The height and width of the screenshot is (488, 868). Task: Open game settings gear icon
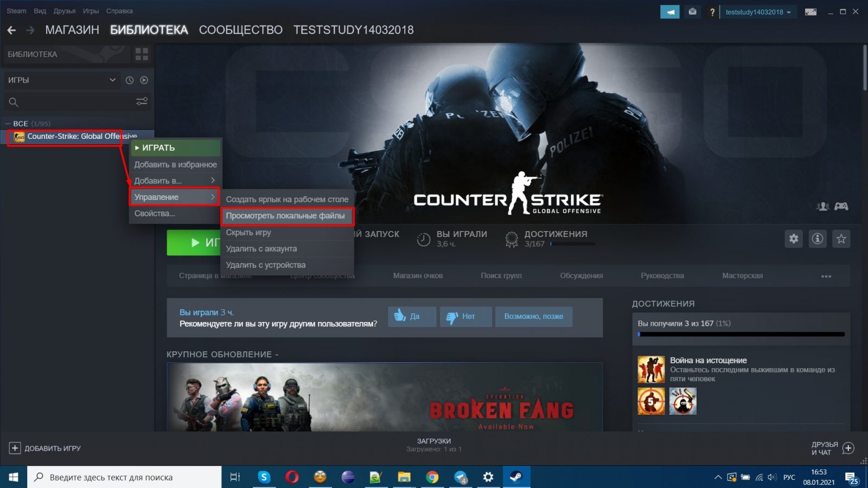(x=794, y=239)
